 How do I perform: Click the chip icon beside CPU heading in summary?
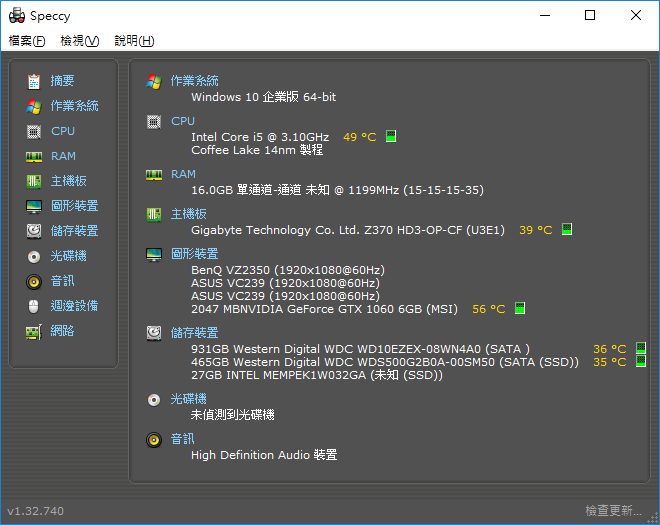click(154, 122)
